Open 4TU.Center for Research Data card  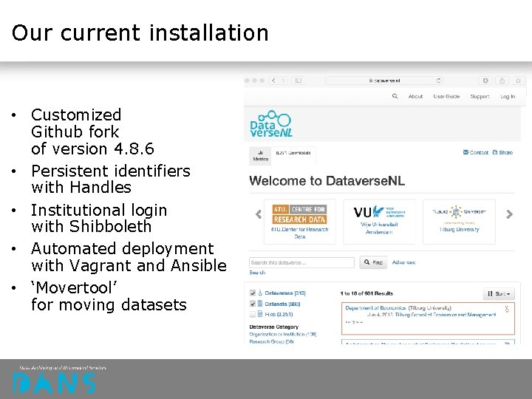point(299,222)
